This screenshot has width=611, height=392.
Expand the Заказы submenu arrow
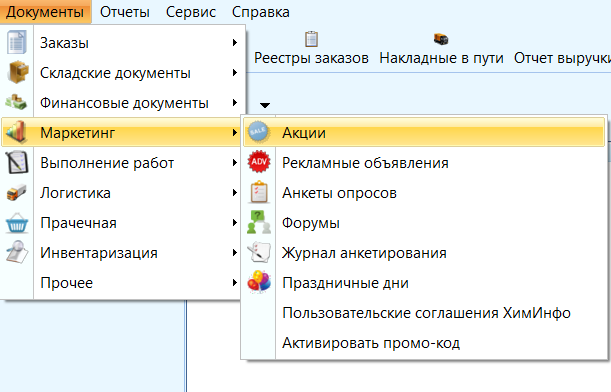(x=235, y=42)
